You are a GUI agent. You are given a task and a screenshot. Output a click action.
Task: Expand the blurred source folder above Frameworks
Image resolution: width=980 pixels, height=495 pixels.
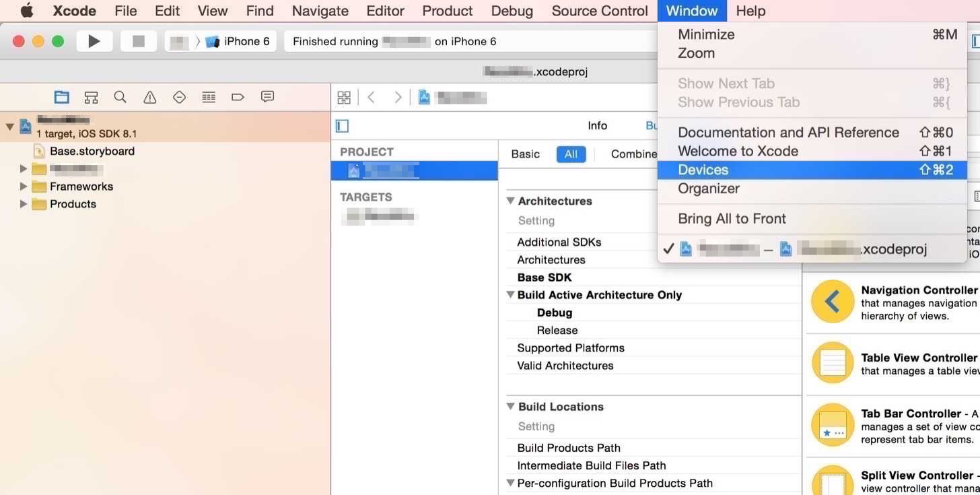click(24, 168)
